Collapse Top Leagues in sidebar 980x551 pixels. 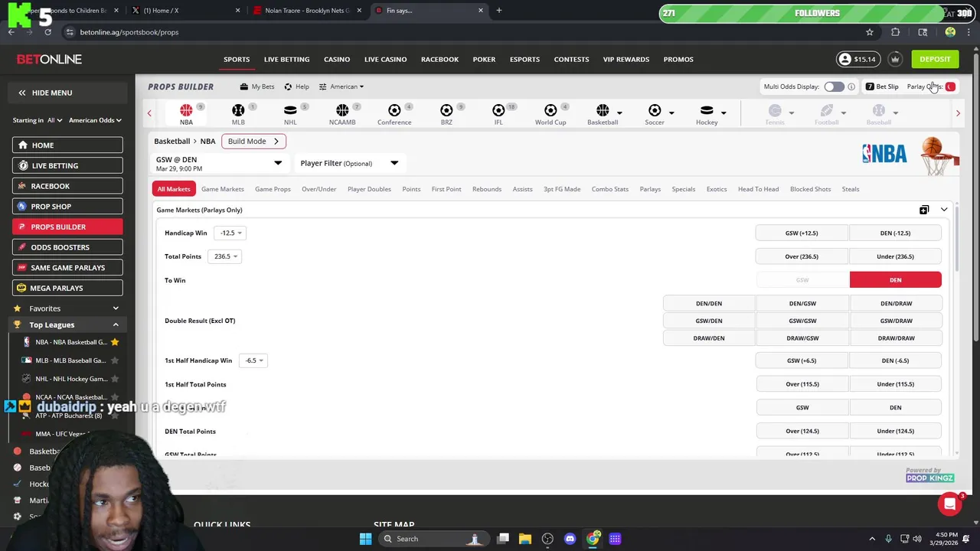[116, 325]
